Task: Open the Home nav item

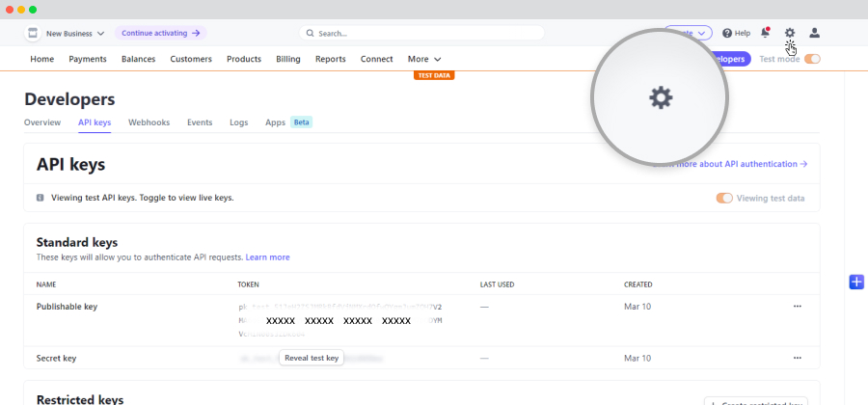Action: click(x=42, y=59)
